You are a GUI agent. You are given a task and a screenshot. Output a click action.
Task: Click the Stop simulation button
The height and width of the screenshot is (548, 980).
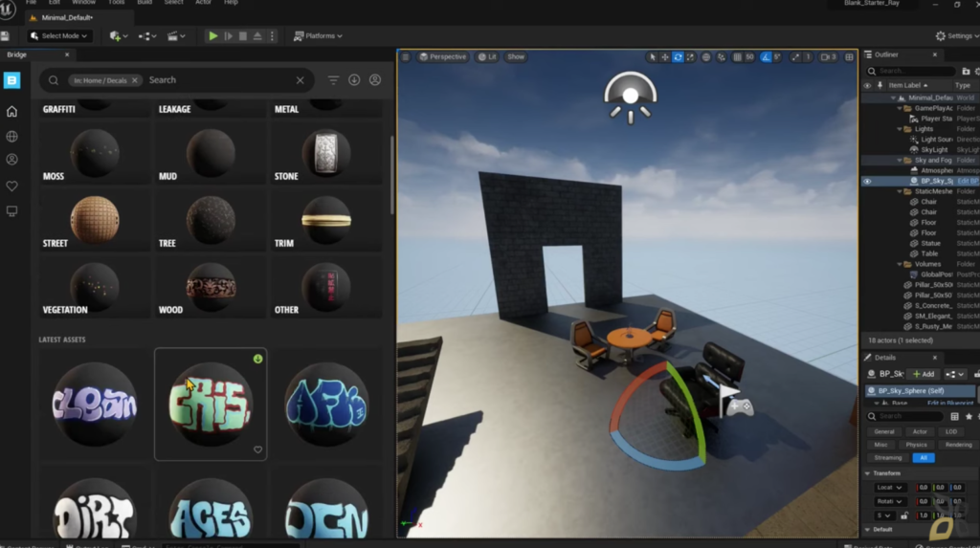(x=243, y=36)
